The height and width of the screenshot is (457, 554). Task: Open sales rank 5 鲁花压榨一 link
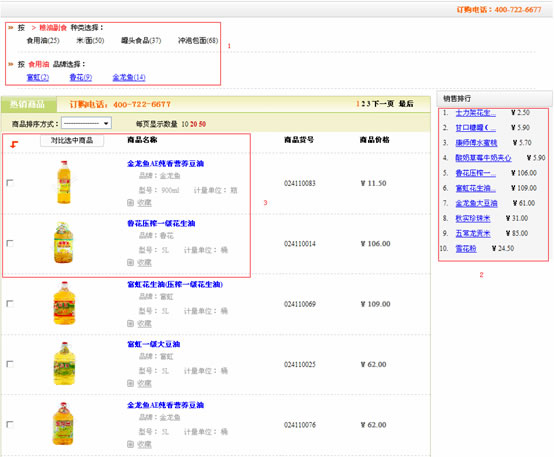click(476, 173)
